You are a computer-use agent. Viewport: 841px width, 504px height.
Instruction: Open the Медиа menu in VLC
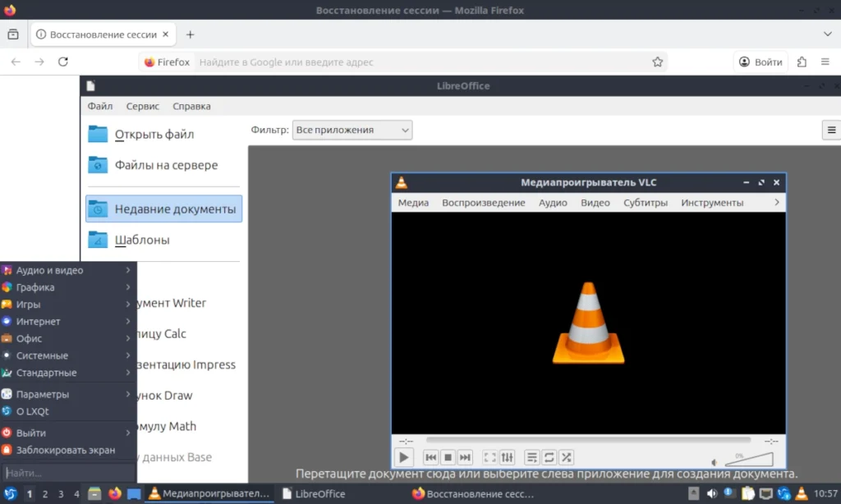(x=413, y=203)
